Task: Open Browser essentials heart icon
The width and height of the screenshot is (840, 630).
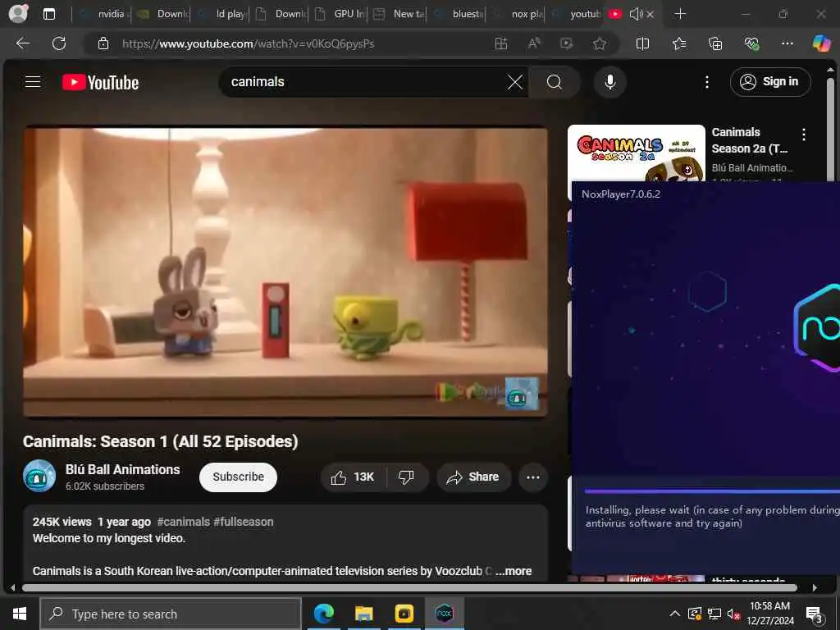Action: [x=751, y=43]
